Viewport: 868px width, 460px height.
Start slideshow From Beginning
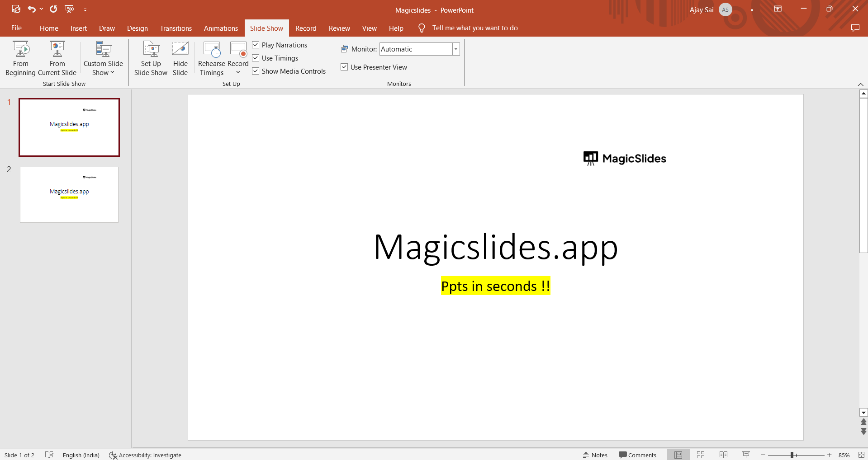tap(21, 58)
